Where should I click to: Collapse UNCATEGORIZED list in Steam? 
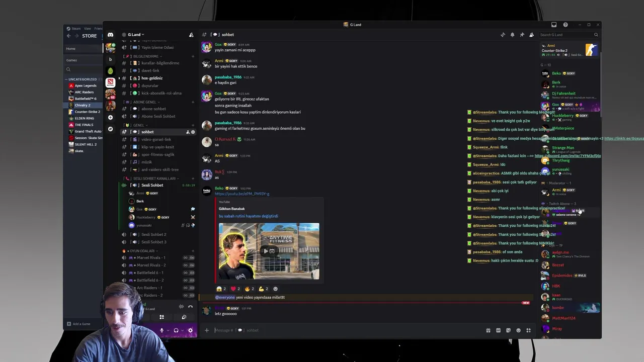click(83, 79)
